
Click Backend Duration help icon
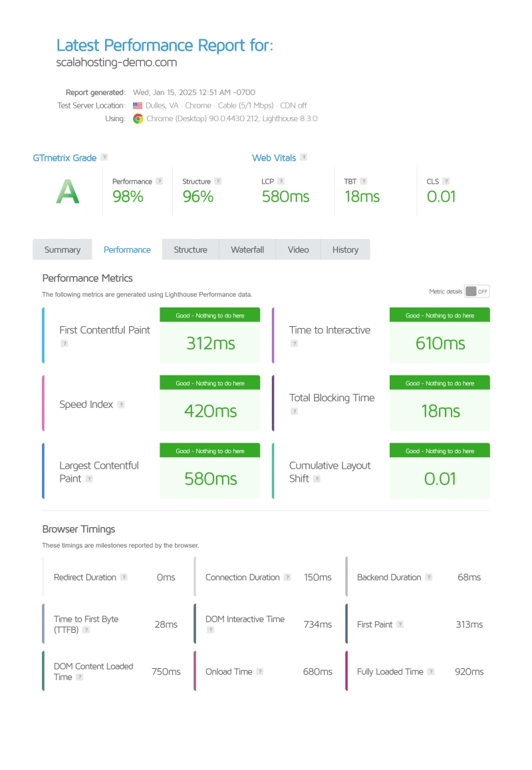[x=429, y=578]
